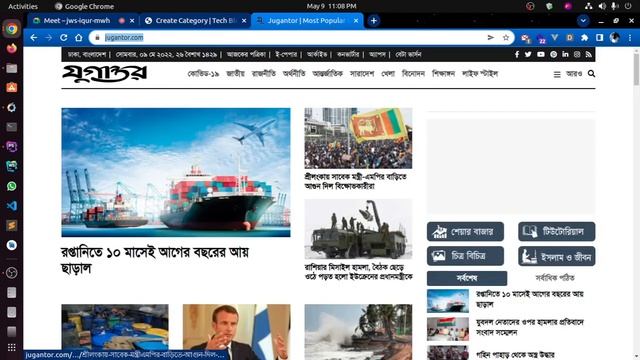Go back in the browser history
Image resolution: width=640 pixels, height=360 pixels.
coord(33,38)
